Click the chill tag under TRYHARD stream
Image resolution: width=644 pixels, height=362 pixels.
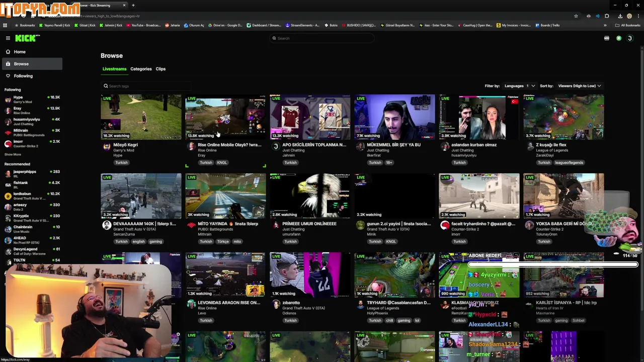pyautogui.click(x=389, y=320)
